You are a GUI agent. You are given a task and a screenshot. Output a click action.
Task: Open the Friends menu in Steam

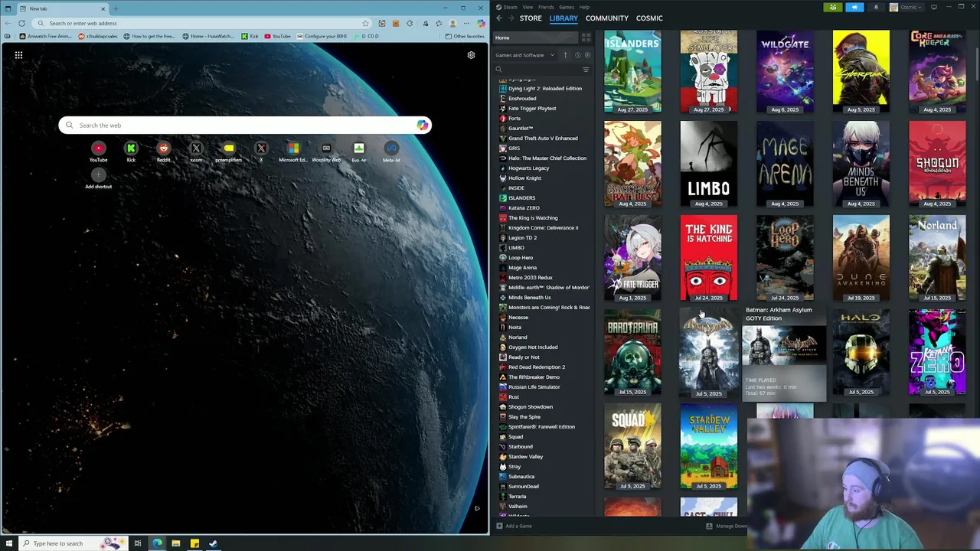pos(546,7)
